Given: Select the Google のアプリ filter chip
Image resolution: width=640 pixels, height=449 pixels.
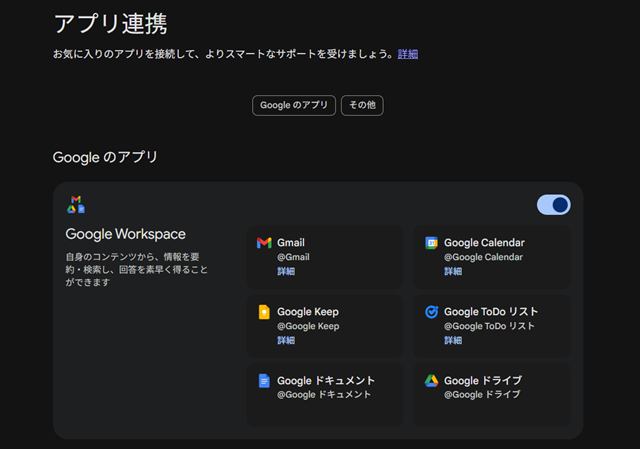Looking at the screenshot, I should click(294, 105).
